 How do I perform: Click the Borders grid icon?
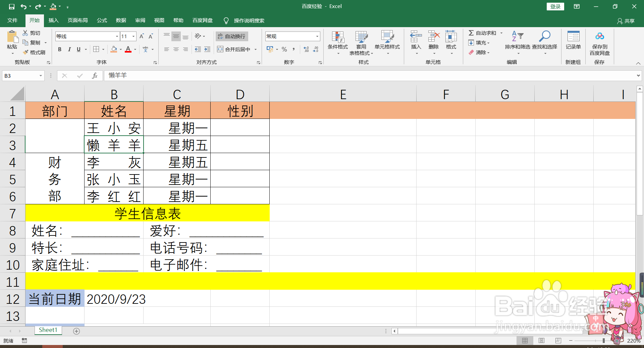tap(96, 49)
